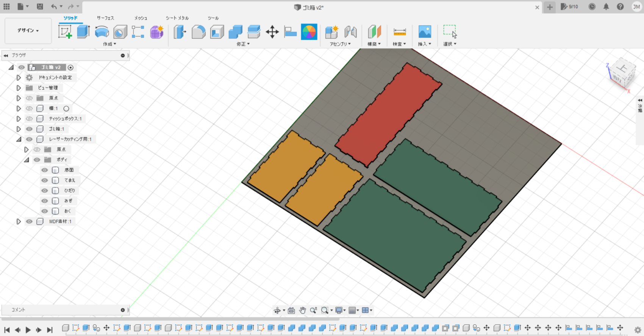Open the 選択 menu
Image resolution: width=644 pixels, height=336 pixels.
450,44
